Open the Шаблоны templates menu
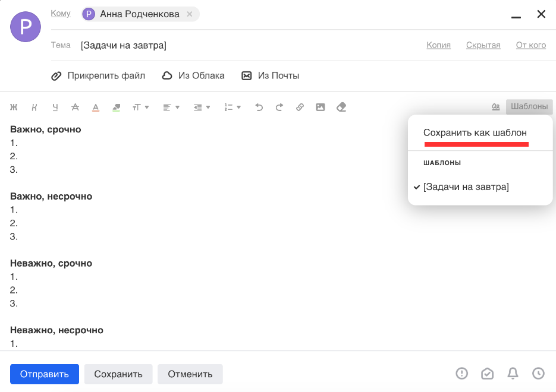The width and height of the screenshot is (556, 392). coord(528,107)
